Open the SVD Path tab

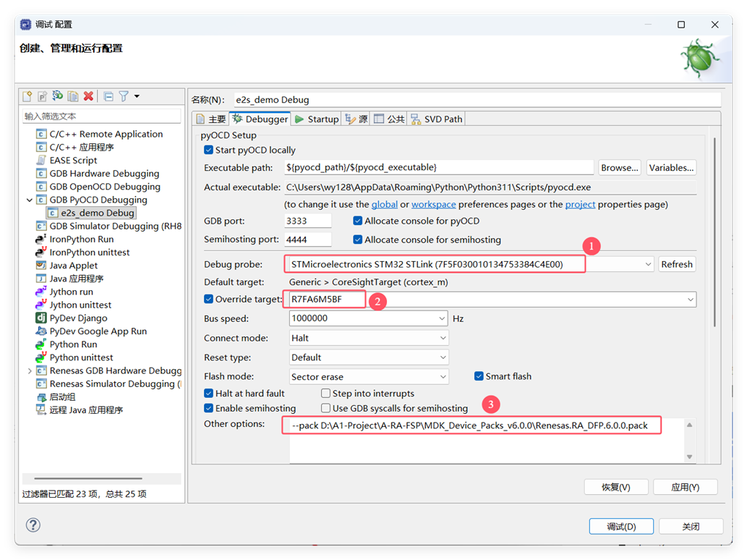(x=436, y=119)
